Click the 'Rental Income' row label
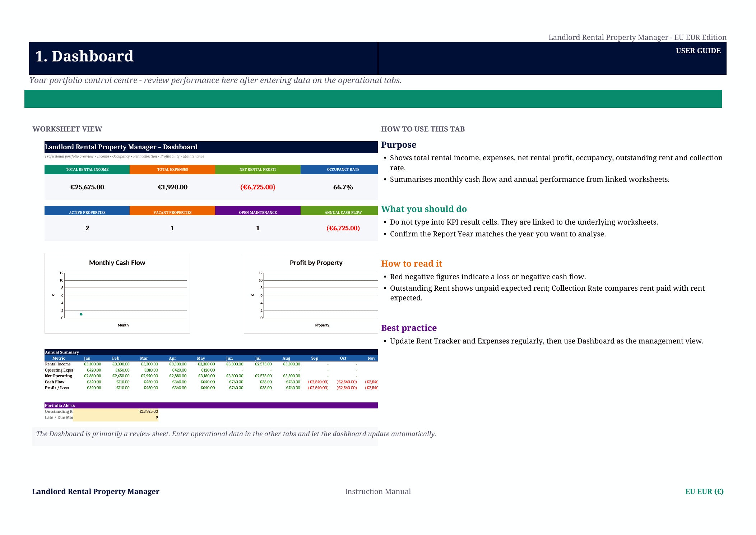Screen dimensions: 756x535 pyautogui.click(x=58, y=364)
